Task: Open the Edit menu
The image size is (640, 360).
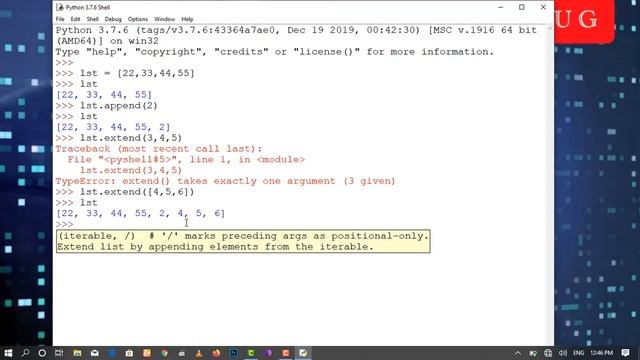Action: pos(75,19)
